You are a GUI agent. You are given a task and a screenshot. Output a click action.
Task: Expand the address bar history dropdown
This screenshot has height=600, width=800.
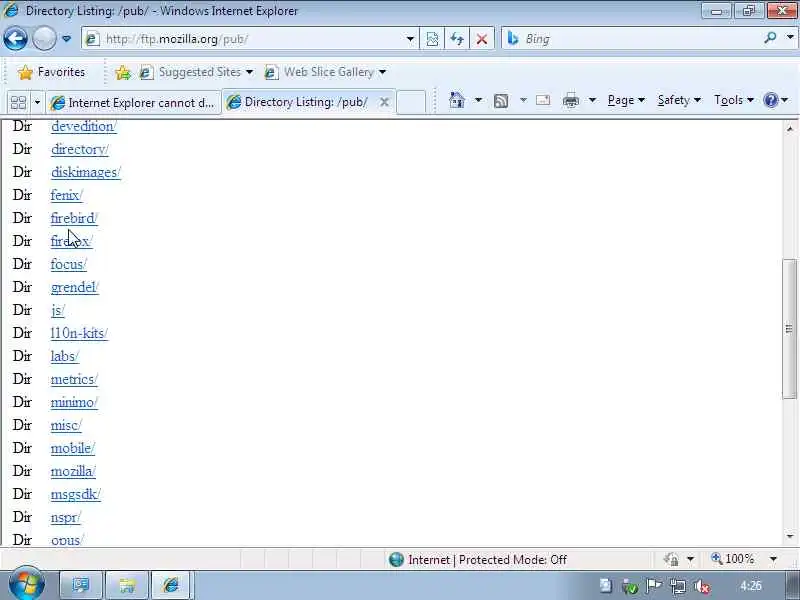point(410,39)
